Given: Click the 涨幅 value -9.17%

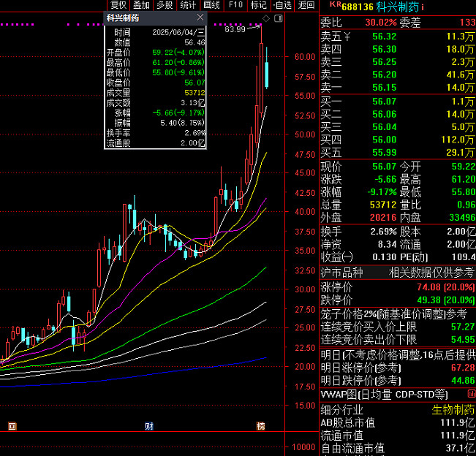Looking at the screenshot, I should click(x=382, y=191).
